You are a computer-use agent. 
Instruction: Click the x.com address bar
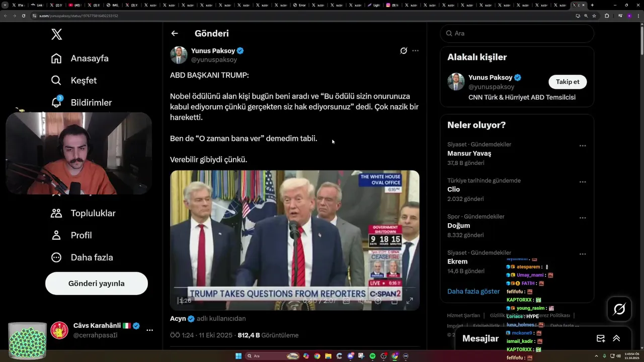coord(302,16)
